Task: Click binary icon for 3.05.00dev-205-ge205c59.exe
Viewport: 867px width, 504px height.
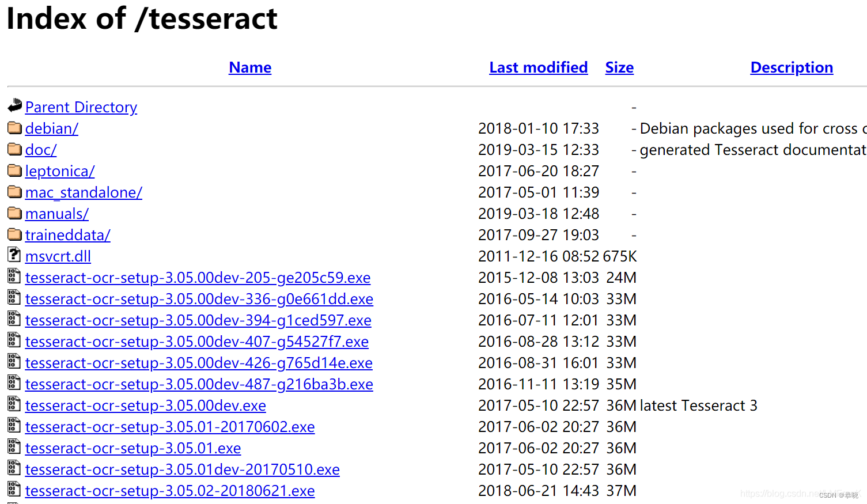Action: pos(14,275)
